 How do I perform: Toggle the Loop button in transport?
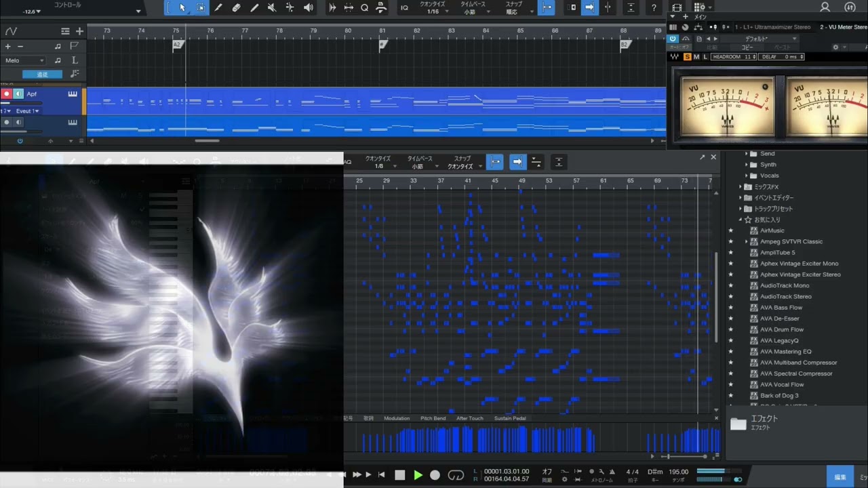pyautogui.click(x=456, y=475)
